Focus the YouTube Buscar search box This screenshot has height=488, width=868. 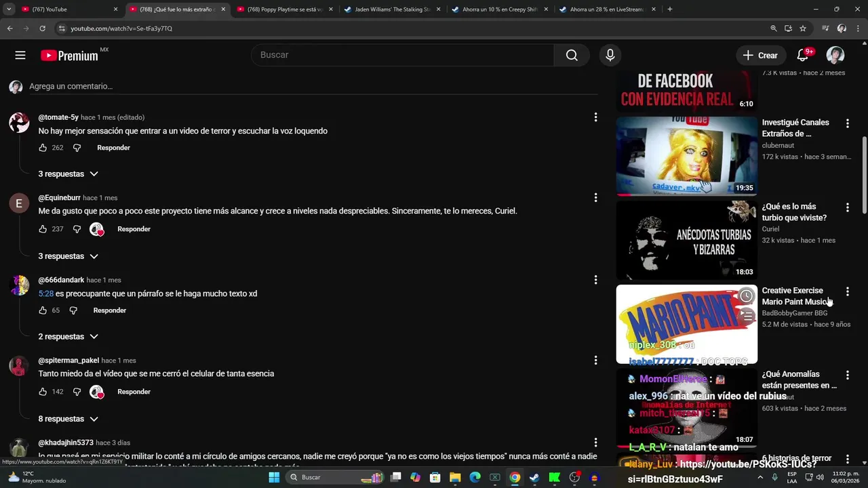(x=403, y=55)
